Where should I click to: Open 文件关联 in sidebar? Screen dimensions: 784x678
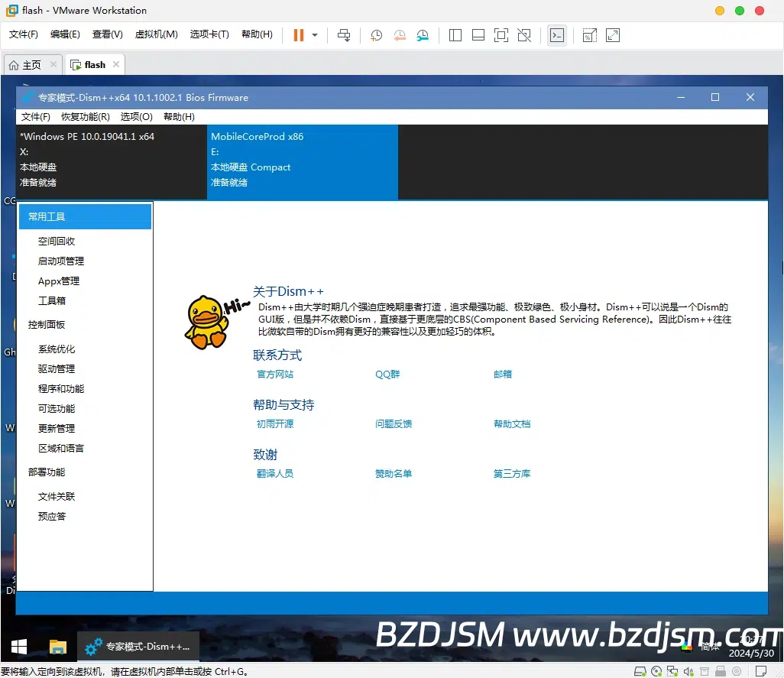[57, 497]
